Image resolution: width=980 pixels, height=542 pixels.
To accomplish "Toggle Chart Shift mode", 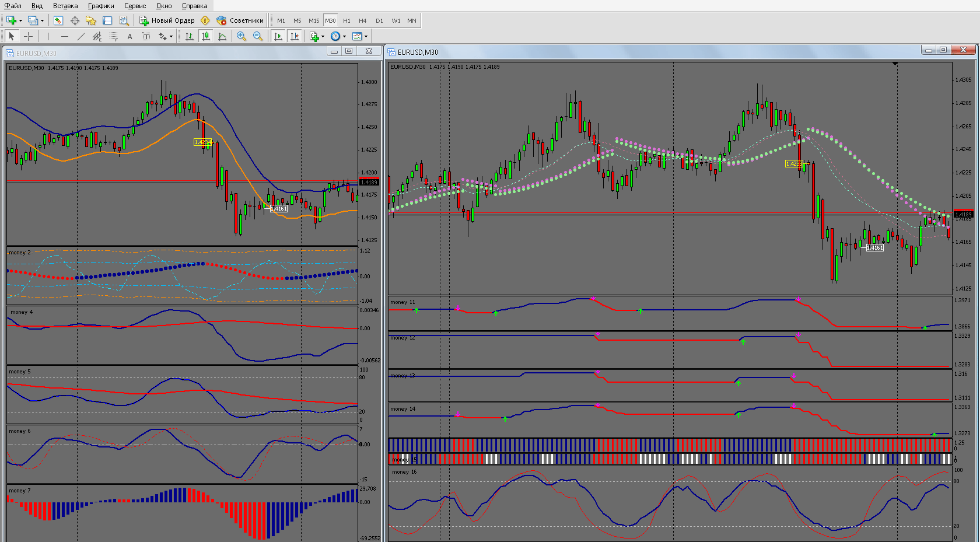I will click(x=295, y=36).
